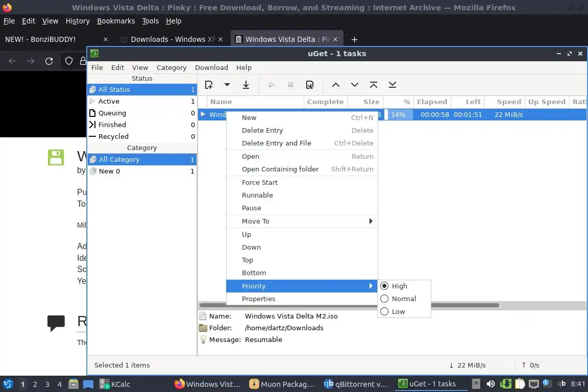Click the Up Speed column header
This screenshot has width=588, height=392.
(x=546, y=102)
